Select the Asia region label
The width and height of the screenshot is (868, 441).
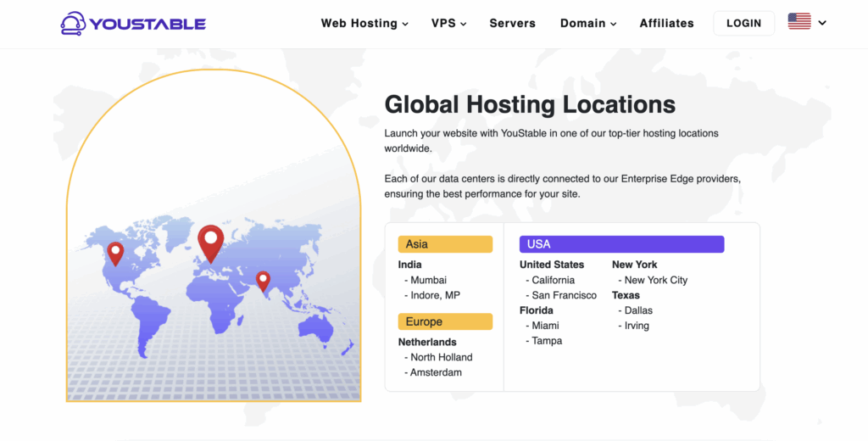(445, 244)
